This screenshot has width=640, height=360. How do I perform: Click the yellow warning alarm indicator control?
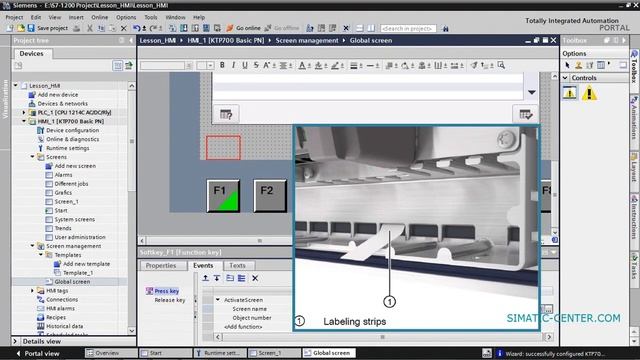[589, 93]
